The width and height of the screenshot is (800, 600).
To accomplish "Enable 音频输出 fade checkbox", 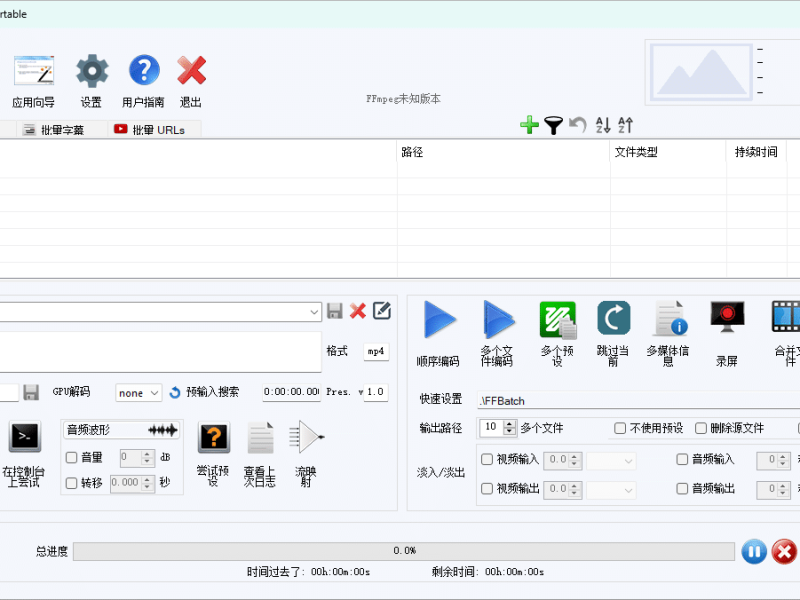I will 682,489.
